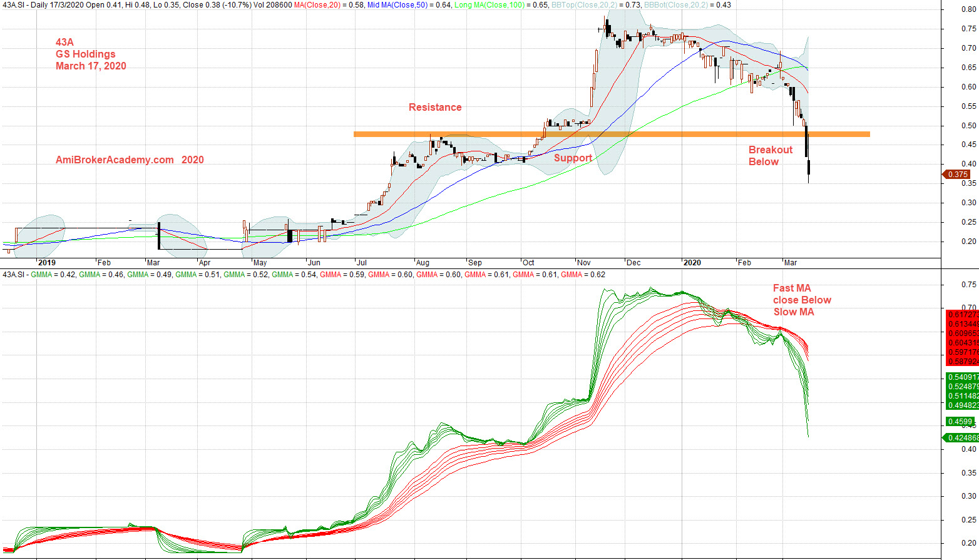Click 0.50 on the upper price axis
979x560 pixels.
click(968, 126)
